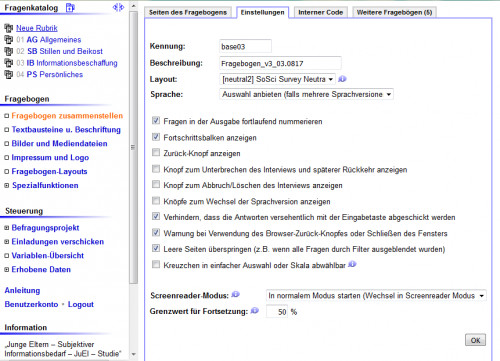The image size is (500, 361).
Task: Open the Grenzwert für Fortsetzung help icon
Action: coord(255,310)
